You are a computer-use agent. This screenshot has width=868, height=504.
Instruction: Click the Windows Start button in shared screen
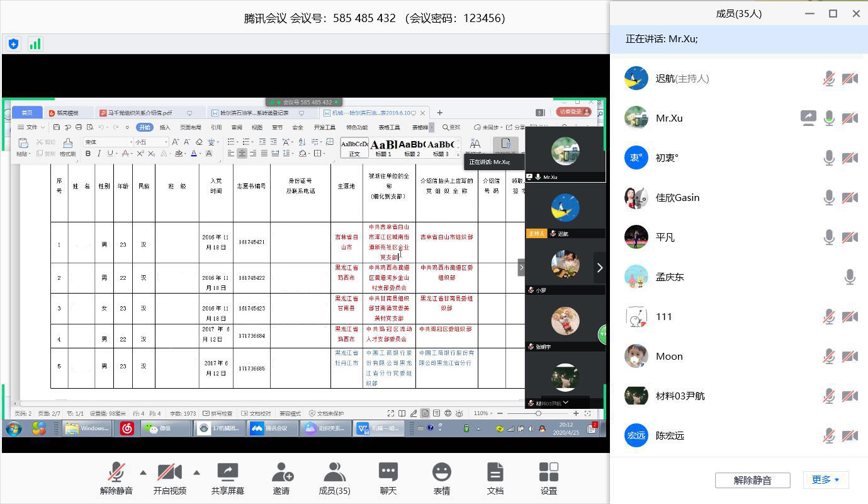tap(13, 428)
